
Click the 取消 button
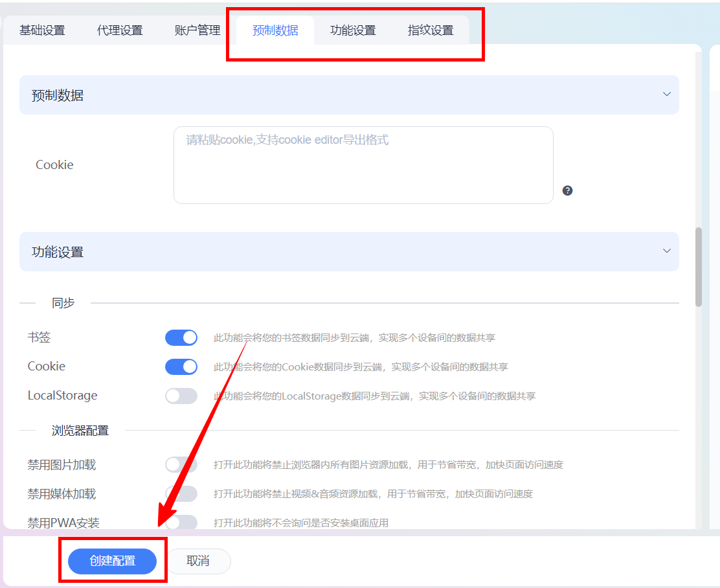point(198,561)
